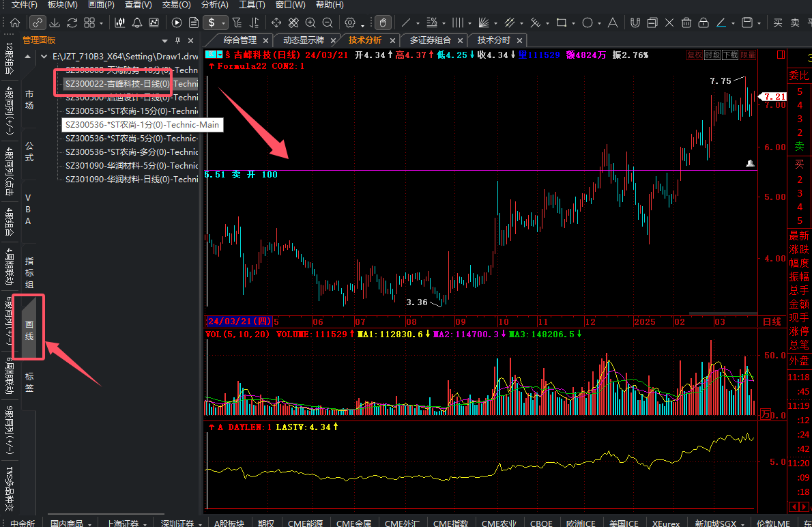The image size is (812, 527).
Task: Select the four-way move arrows tool
Action: (276, 23)
